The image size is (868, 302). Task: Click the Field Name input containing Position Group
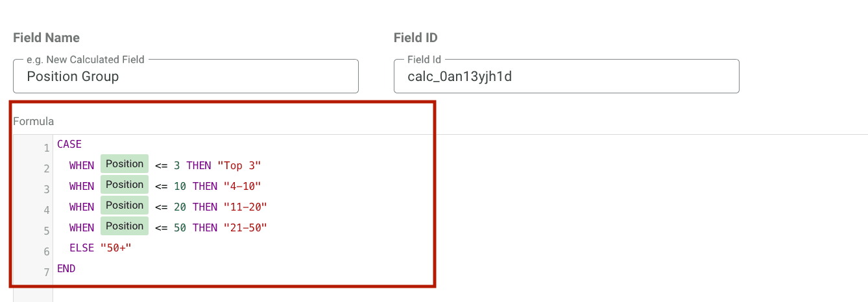(x=185, y=76)
